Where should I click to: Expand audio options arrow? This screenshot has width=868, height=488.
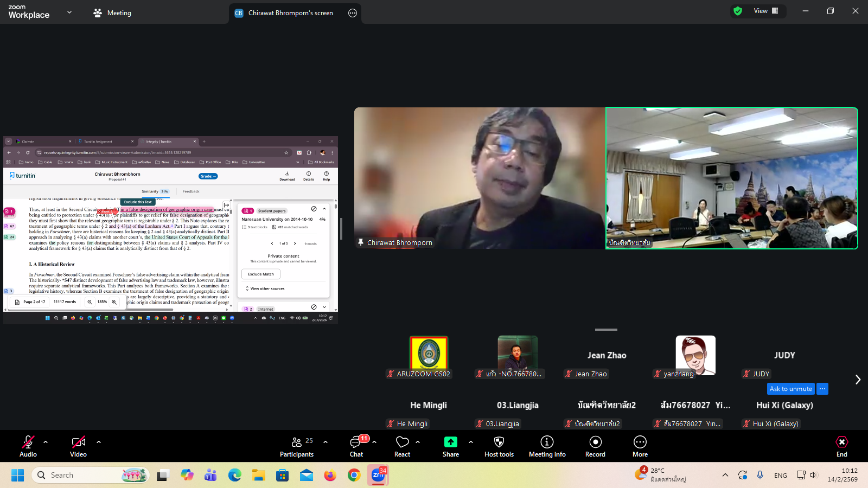pos(46,442)
